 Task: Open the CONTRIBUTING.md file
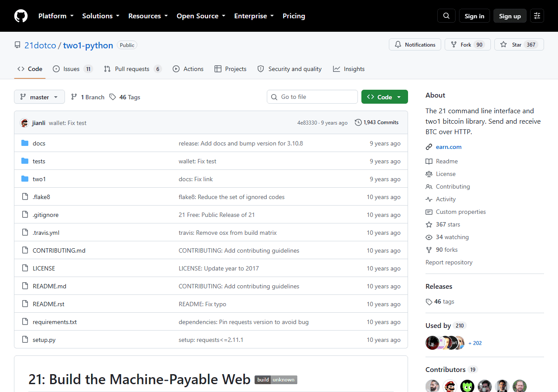pyautogui.click(x=59, y=250)
